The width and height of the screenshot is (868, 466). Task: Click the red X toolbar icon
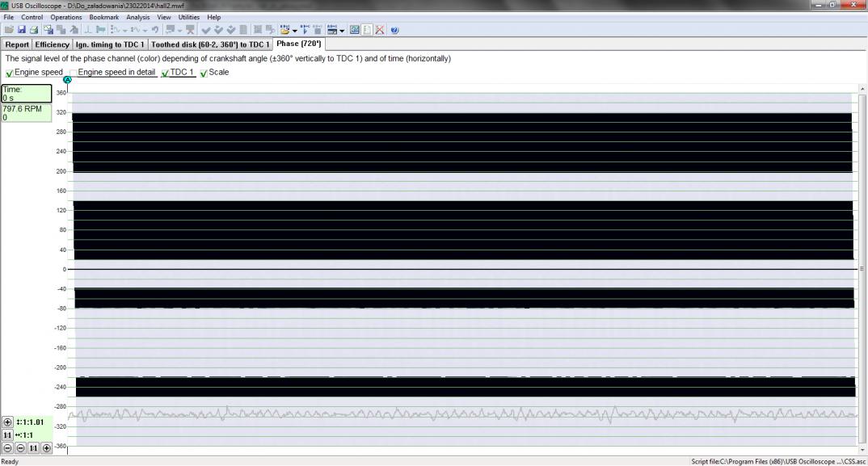[380, 30]
